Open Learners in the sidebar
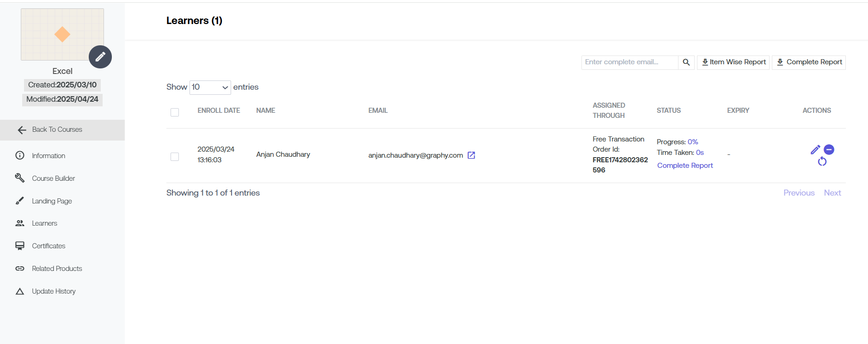This screenshot has width=868, height=344. tap(44, 223)
